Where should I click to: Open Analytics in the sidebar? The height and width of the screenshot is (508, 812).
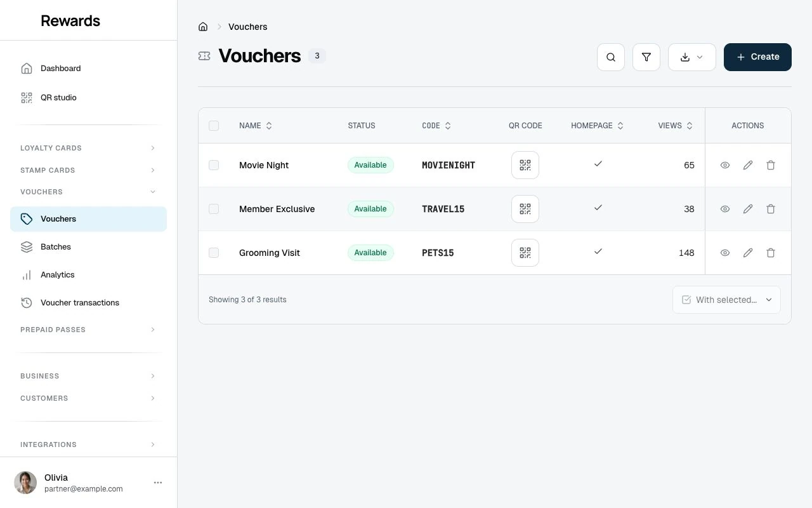coord(88,275)
